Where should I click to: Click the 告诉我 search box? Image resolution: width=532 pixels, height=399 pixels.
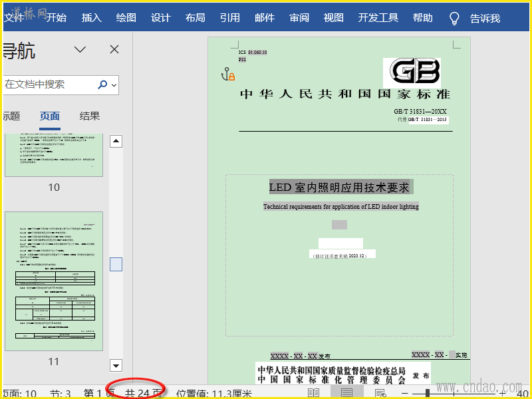click(485, 19)
